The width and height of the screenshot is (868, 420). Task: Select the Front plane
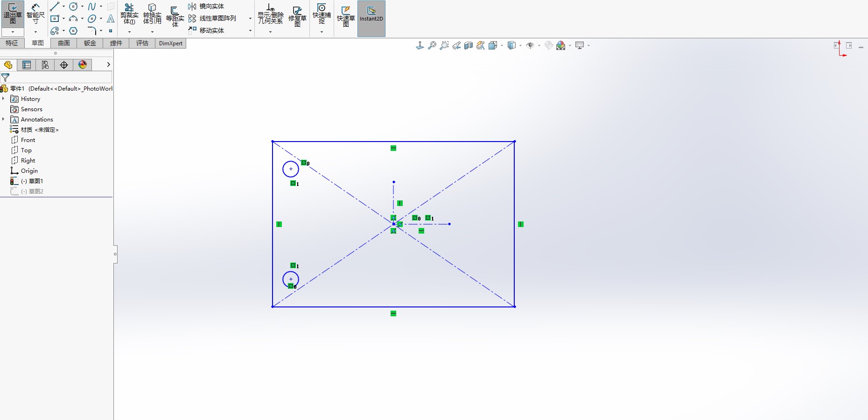(x=23, y=140)
